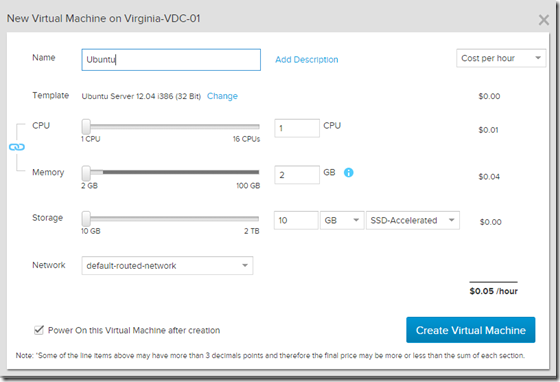
Task: Click the Memory slider handle
Action: tap(86, 173)
